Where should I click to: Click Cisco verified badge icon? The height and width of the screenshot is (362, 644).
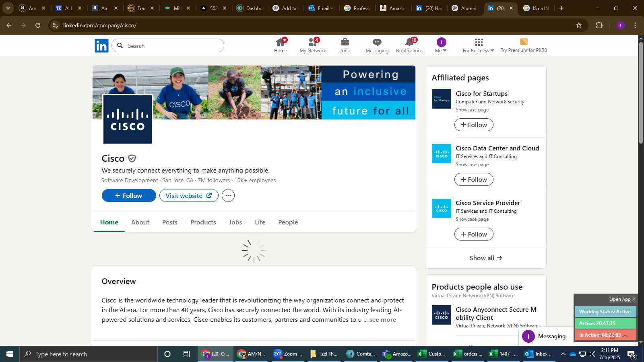coord(132,158)
